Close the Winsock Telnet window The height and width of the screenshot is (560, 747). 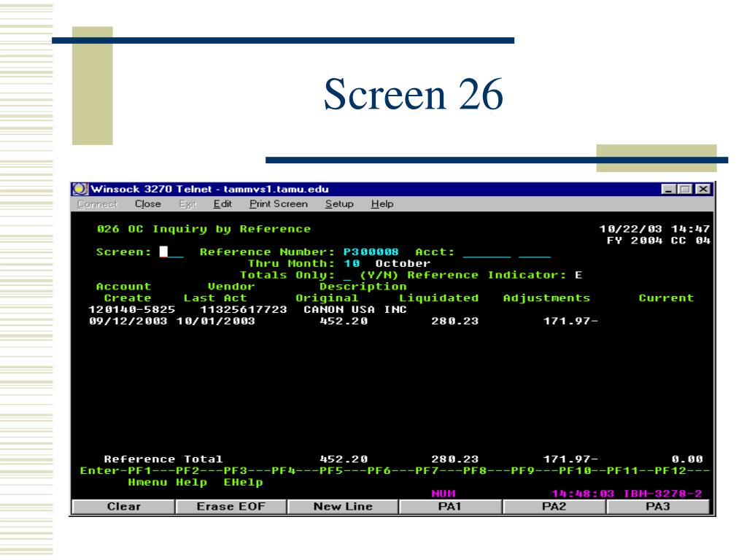pyautogui.click(x=703, y=189)
